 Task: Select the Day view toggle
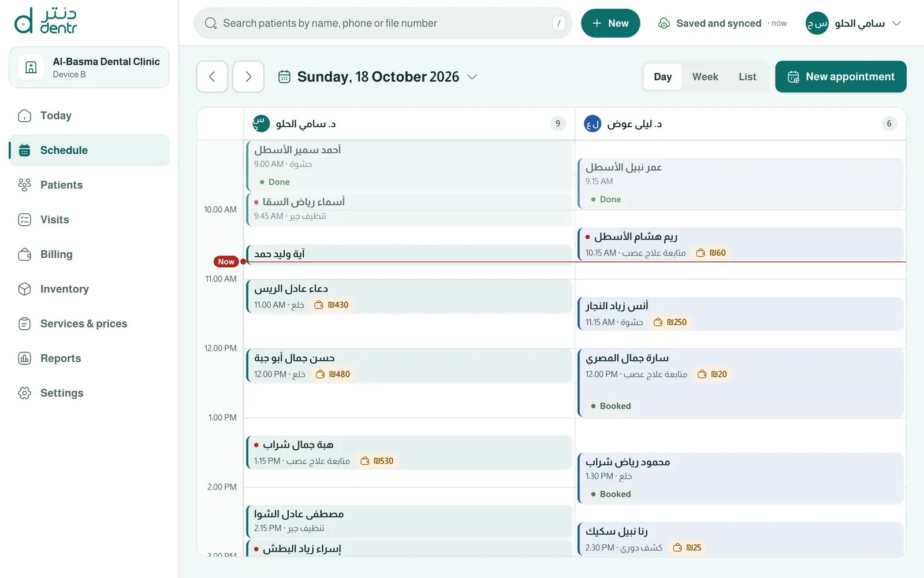(x=663, y=77)
